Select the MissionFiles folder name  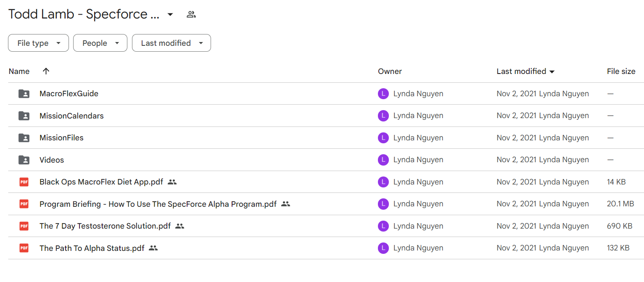click(61, 138)
